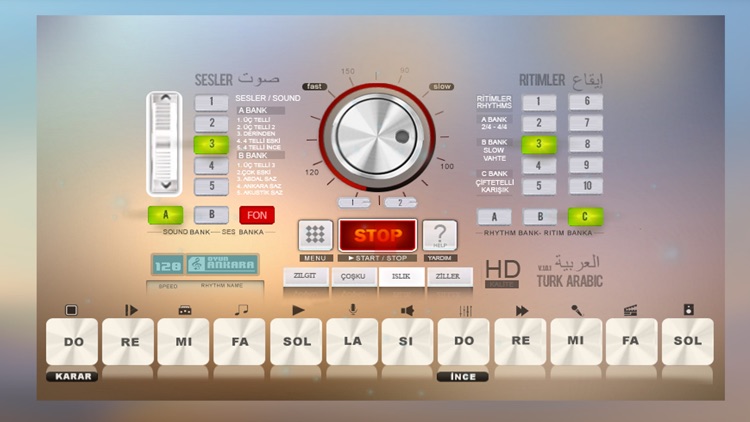Select rhythm number 8 in RITIMLER

coord(586,144)
